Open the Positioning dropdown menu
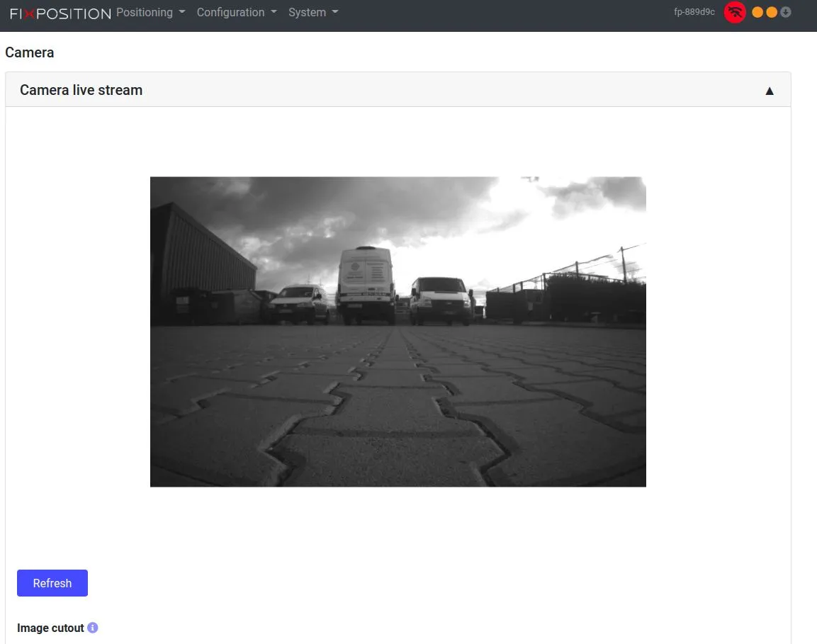This screenshot has height=644, width=817. 150,13
